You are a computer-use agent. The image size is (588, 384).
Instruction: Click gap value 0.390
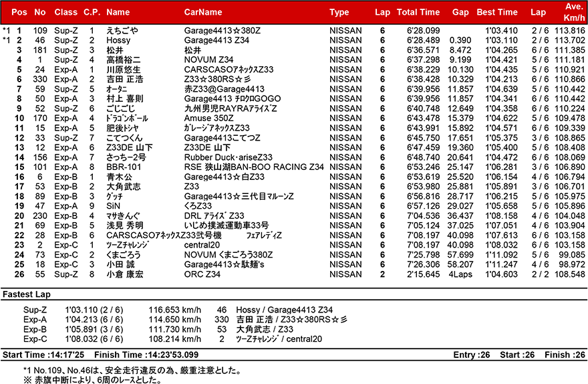point(460,40)
